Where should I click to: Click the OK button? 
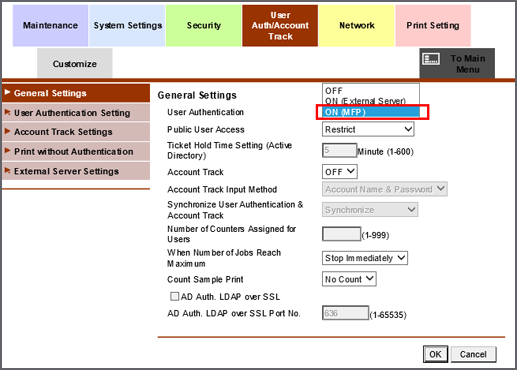pos(435,354)
